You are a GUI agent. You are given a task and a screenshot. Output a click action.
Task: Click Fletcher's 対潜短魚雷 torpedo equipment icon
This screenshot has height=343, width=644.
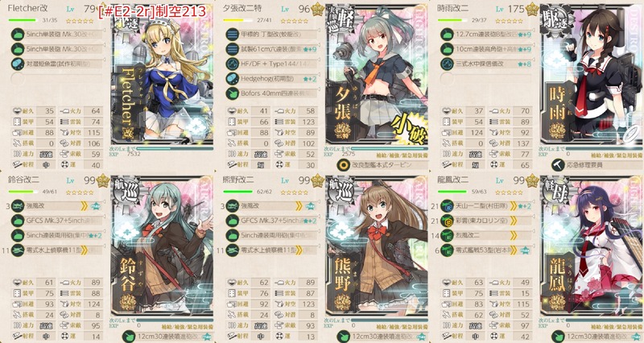(x=18, y=64)
